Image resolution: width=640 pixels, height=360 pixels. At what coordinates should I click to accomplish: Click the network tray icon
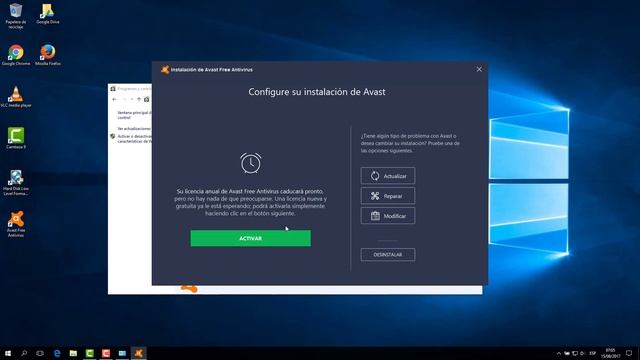pos(575,353)
